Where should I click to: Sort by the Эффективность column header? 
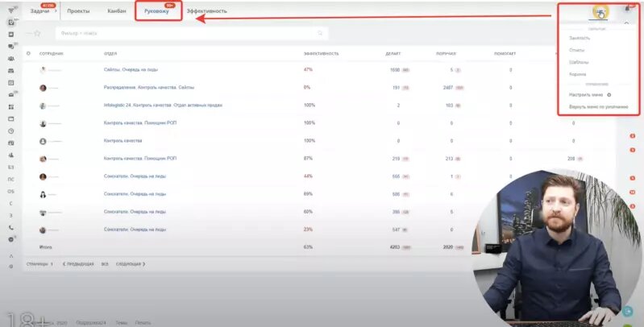[x=321, y=54]
